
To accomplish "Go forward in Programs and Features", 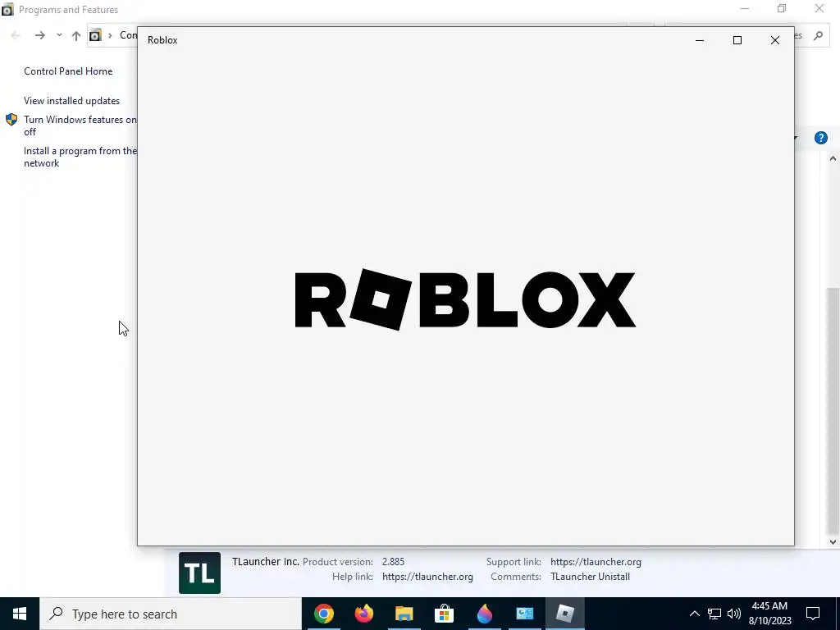I will 39,35.
